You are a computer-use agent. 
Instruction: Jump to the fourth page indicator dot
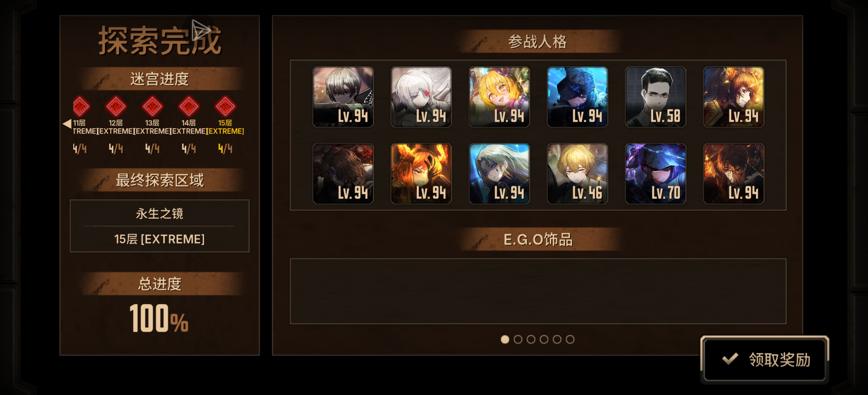pyautogui.click(x=544, y=339)
